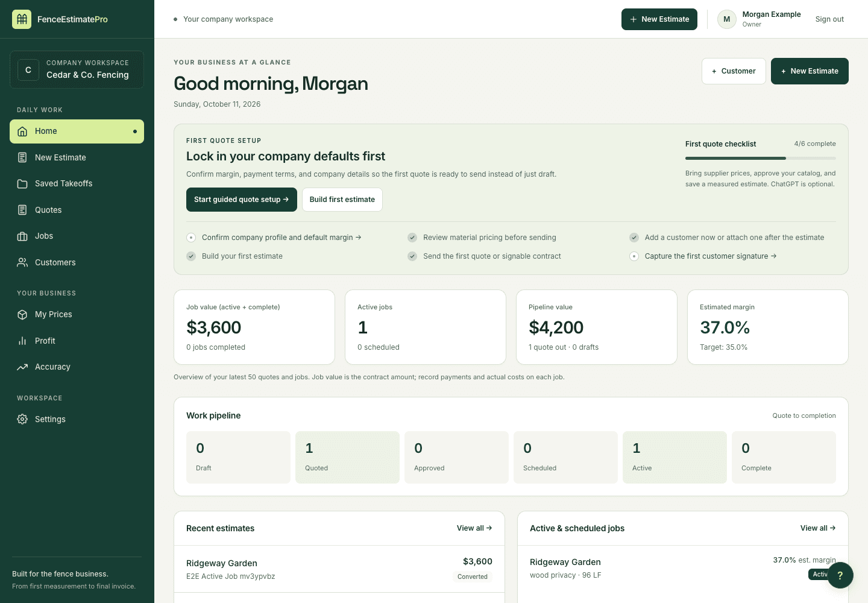Click New Estimate button in top bar

tap(659, 19)
